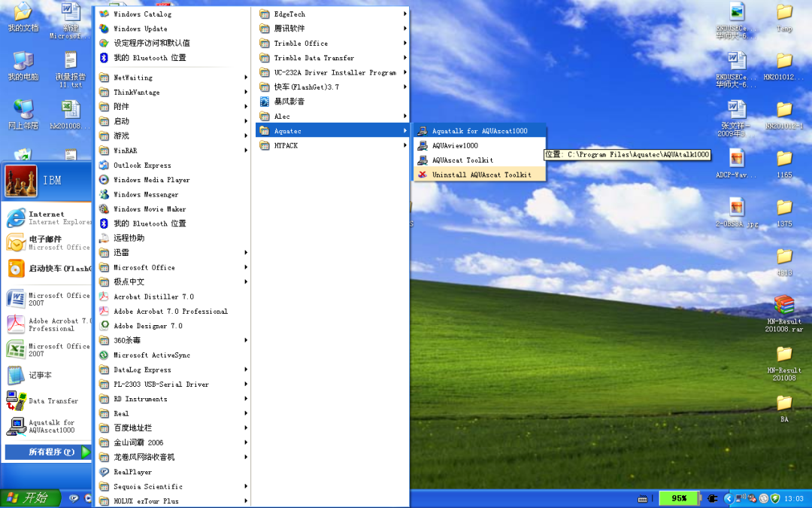
Task: Start 360杀毒 antivirus
Action: point(128,340)
